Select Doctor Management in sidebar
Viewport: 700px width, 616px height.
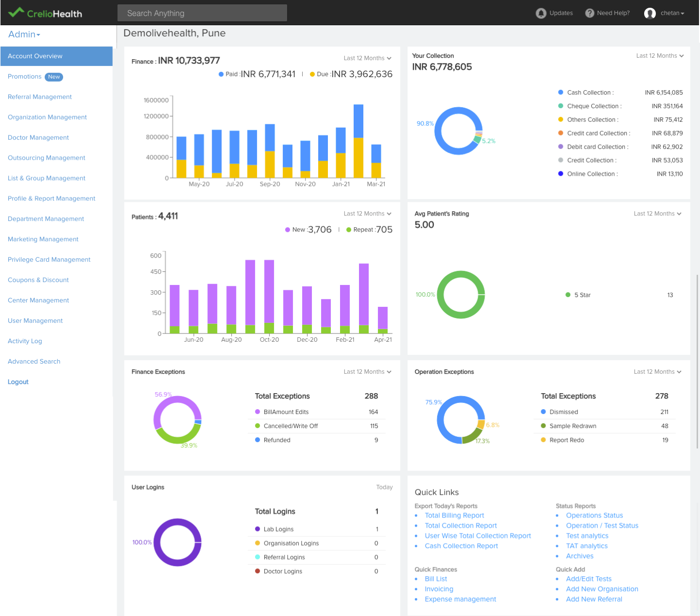(x=38, y=138)
